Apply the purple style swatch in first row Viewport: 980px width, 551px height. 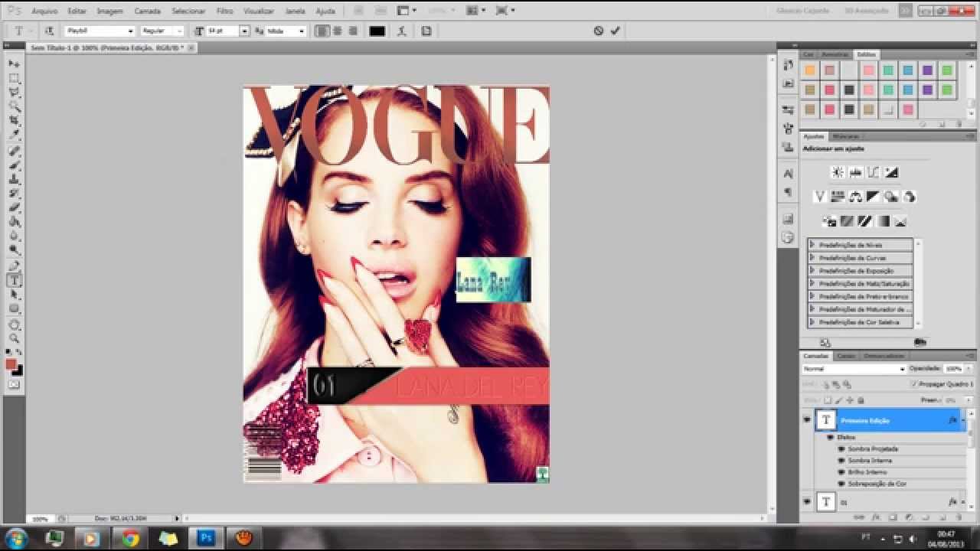[927, 70]
